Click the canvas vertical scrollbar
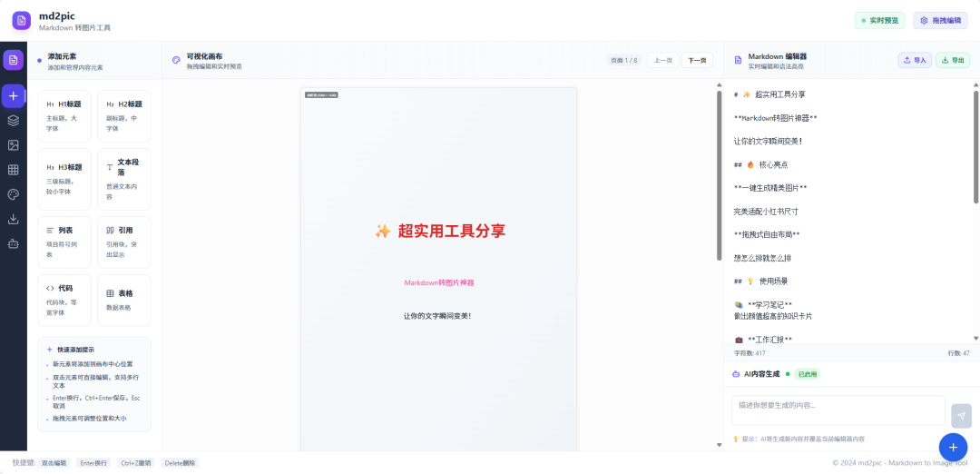 719,176
